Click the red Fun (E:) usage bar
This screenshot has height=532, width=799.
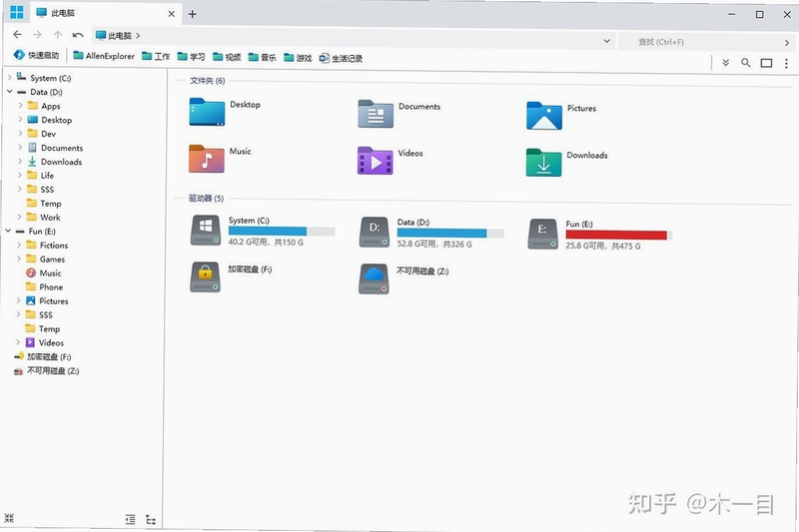(619, 235)
